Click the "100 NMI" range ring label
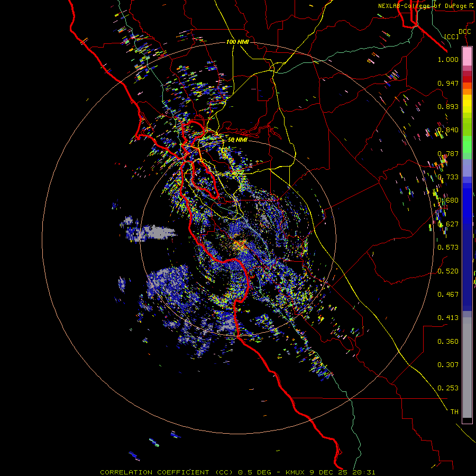 point(237,42)
